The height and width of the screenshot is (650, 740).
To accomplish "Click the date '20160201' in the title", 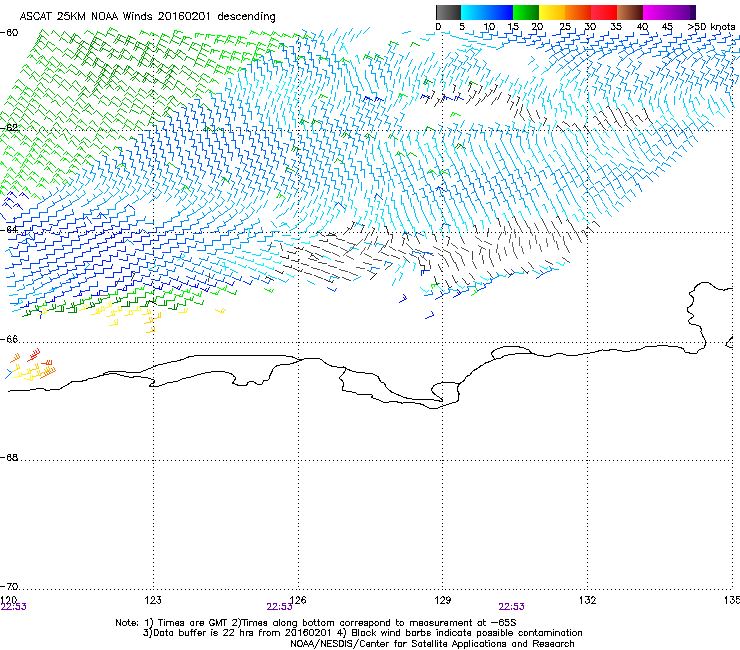I will 184,16.
